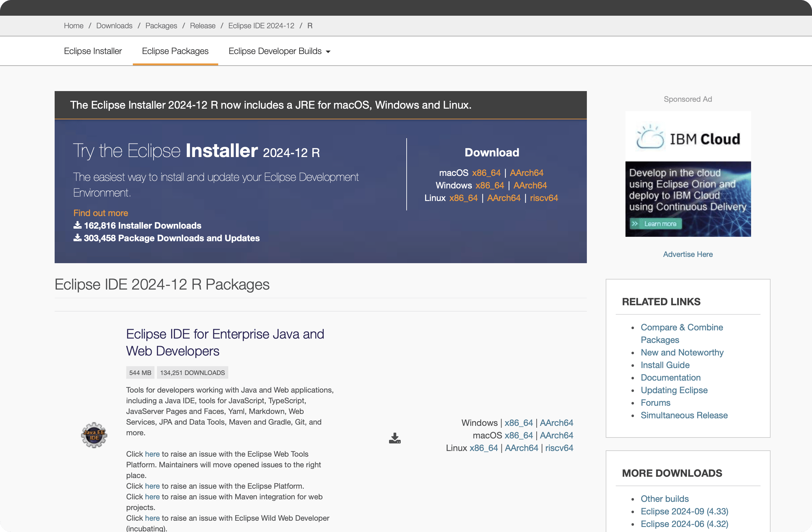Open Eclipse 2024-06 (4.32) link
812x532 pixels.
pos(685,524)
